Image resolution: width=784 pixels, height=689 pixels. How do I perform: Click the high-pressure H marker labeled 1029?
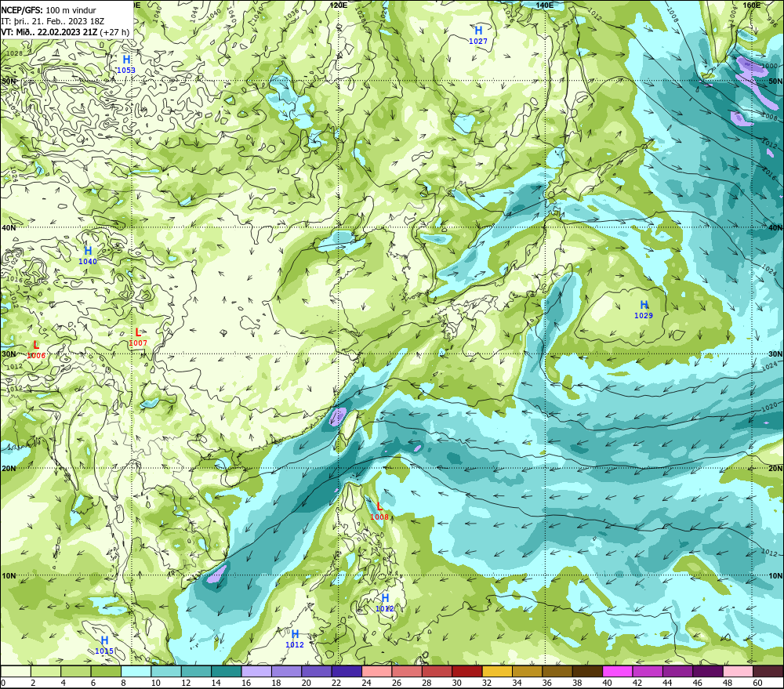coord(644,304)
